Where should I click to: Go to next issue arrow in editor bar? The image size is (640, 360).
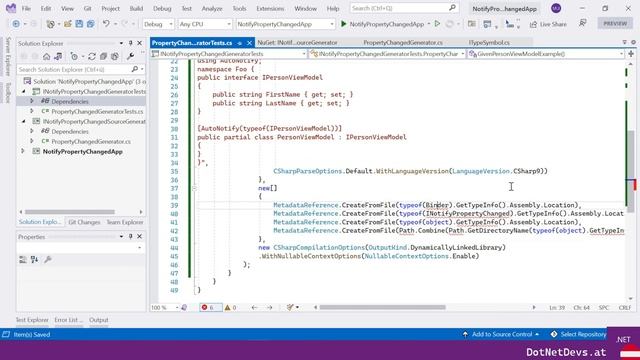click(x=270, y=307)
